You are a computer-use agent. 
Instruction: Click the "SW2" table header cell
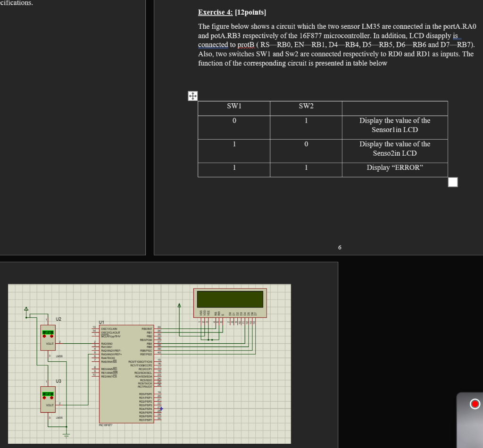(x=306, y=108)
